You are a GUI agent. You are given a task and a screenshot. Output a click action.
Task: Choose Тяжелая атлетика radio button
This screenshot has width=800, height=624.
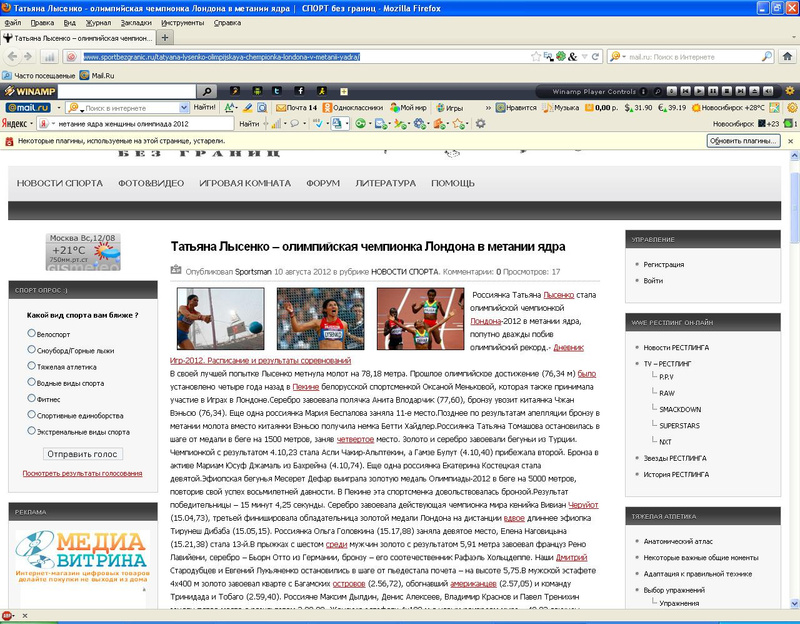coord(32,366)
